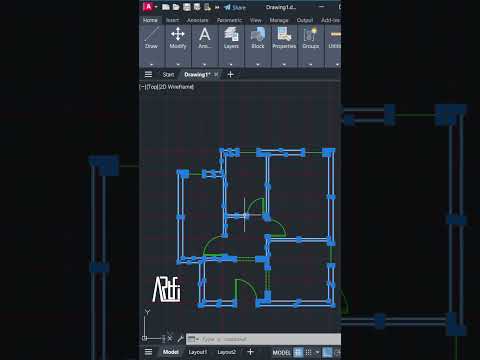Select the Groups panel icon
Image resolution: width=480 pixels, height=360 pixels.
point(311,34)
